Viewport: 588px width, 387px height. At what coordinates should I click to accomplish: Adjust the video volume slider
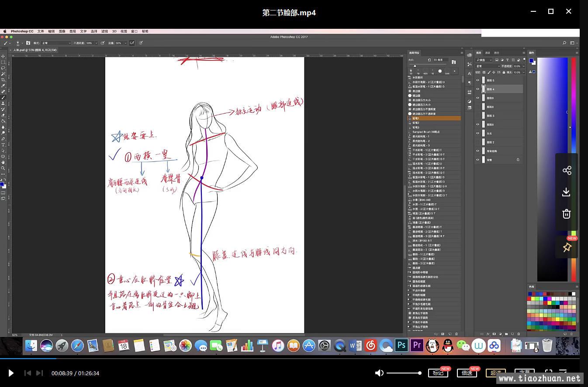click(403, 373)
